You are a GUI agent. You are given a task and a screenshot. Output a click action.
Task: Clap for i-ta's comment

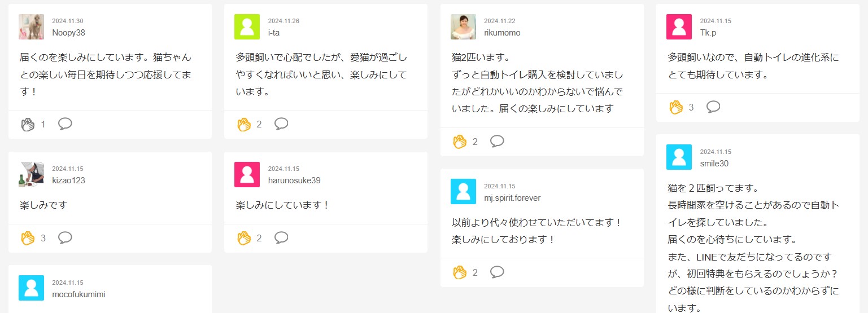(x=244, y=124)
